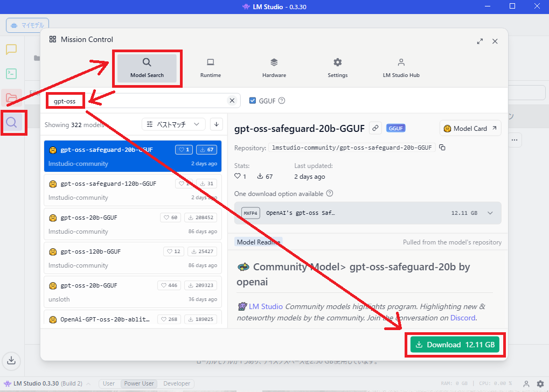Switch to the Settings tab
The image size is (549, 392).
(337, 68)
